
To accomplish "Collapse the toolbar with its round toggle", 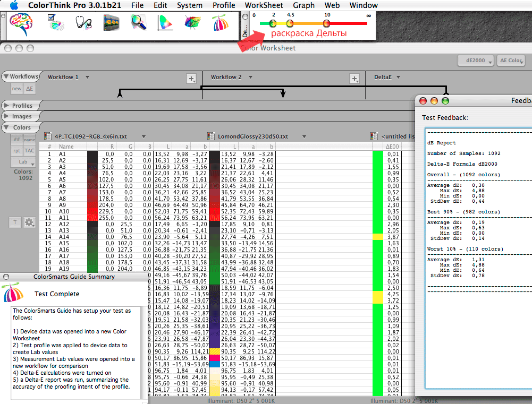I will 3,15.
